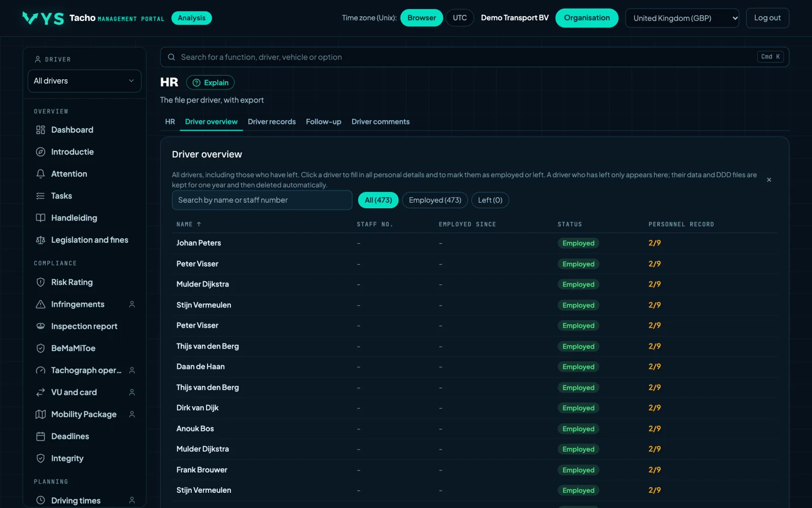Open the Tasks list icon
The height and width of the screenshot is (508, 812).
point(41,196)
